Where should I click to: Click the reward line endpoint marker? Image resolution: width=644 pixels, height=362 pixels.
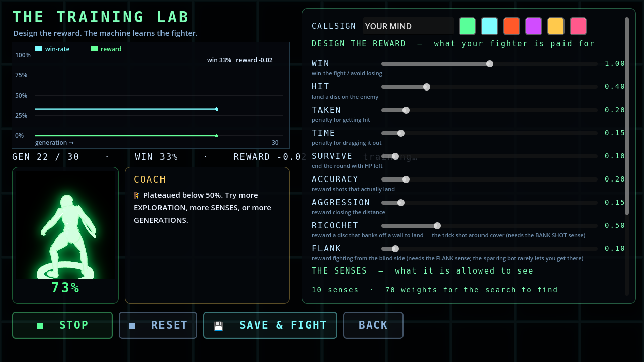click(x=217, y=136)
